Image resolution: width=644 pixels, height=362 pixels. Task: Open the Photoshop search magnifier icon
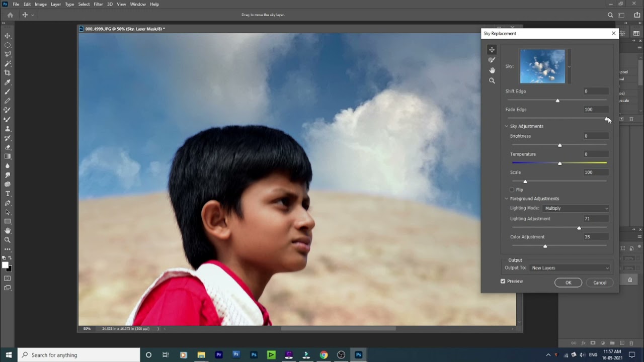click(x=610, y=15)
